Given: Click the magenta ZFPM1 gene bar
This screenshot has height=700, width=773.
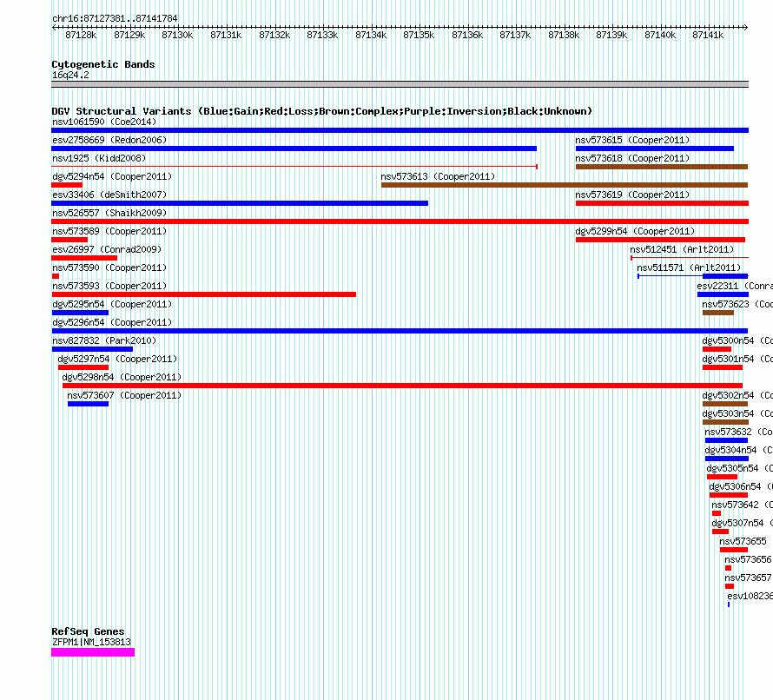Looking at the screenshot, I should point(93,652).
